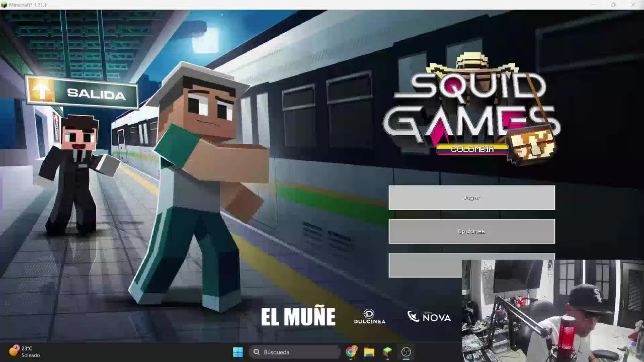Open the 23°C Soleado weather widget
Image resolution: width=644 pixels, height=362 pixels.
click(24, 351)
